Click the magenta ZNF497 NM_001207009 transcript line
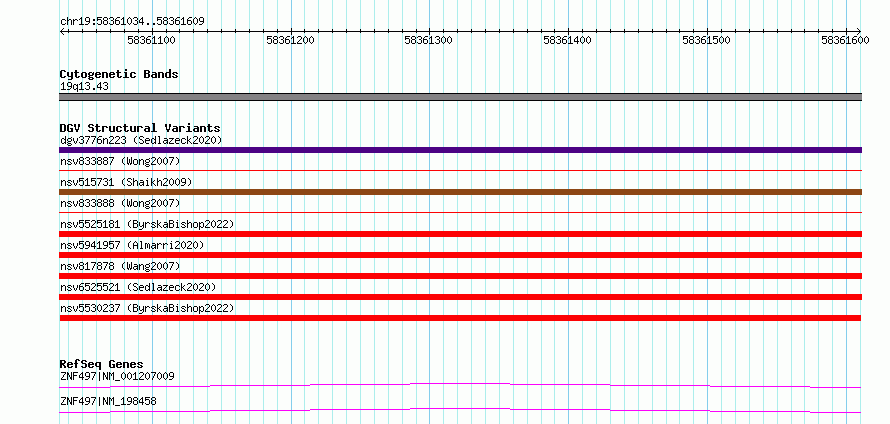This screenshot has width=890, height=424. coord(460,385)
